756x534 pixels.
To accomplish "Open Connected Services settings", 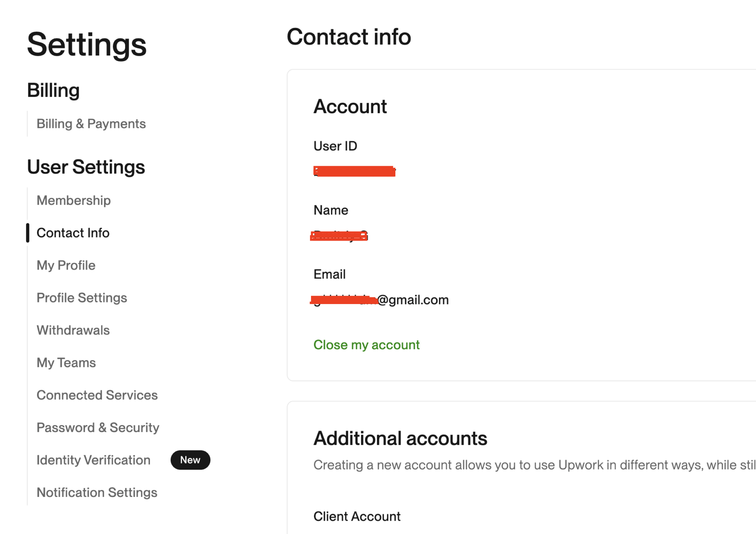I will 97,395.
